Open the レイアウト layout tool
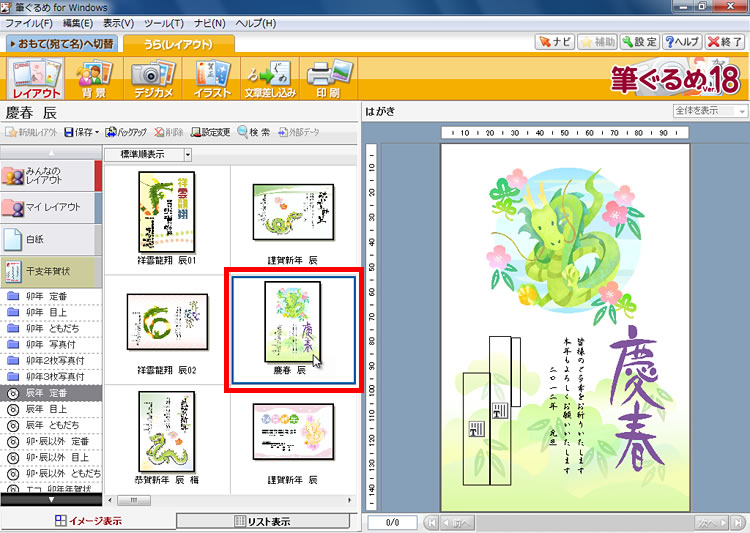This screenshot has height=533, width=750. pyautogui.click(x=35, y=78)
